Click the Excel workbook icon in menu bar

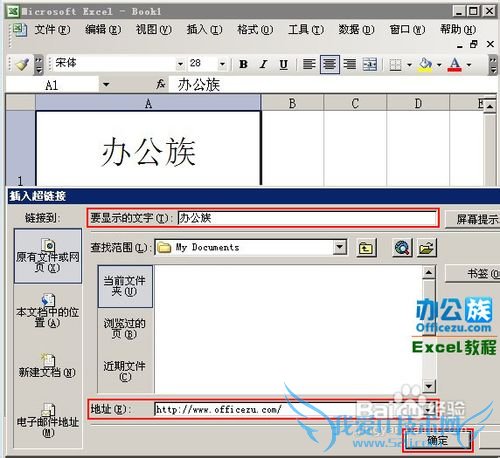pyautogui.click(x=19, y=30)
